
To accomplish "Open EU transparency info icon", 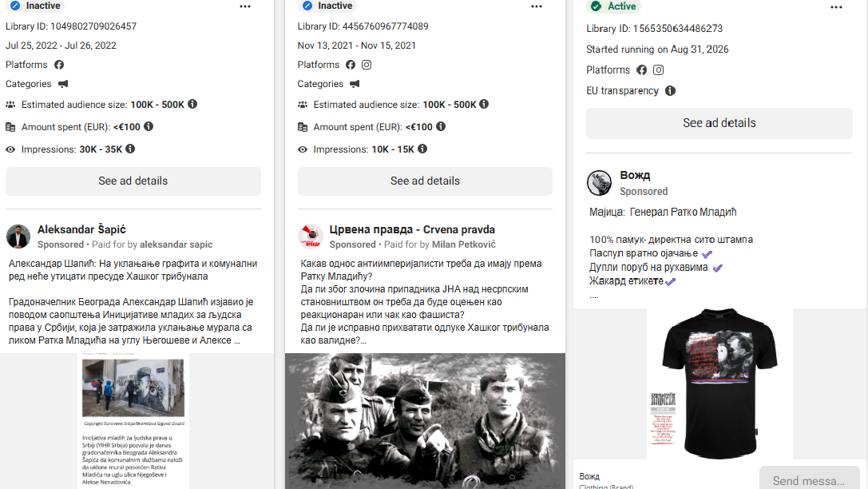I will point(670,91).
